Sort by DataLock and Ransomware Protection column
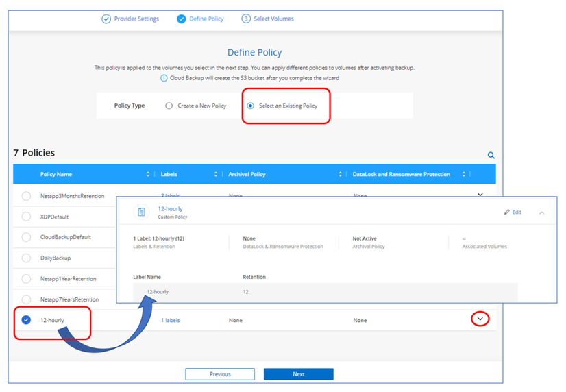 point(464,175)
